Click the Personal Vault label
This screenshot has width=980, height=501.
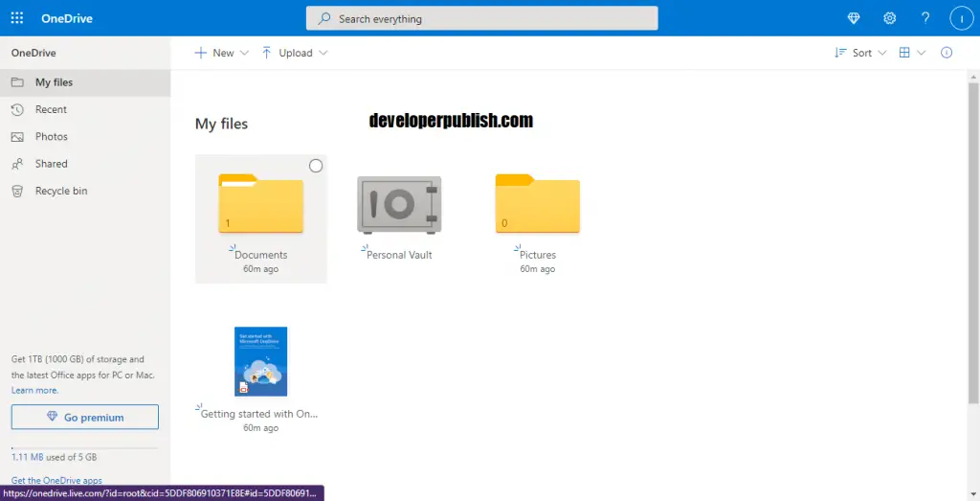click(399, 255)
